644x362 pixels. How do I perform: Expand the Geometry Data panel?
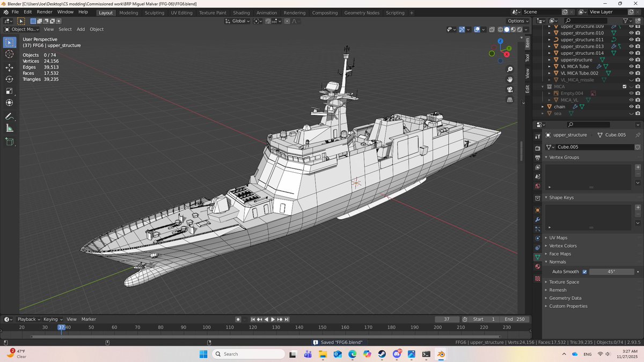point(565,298)
